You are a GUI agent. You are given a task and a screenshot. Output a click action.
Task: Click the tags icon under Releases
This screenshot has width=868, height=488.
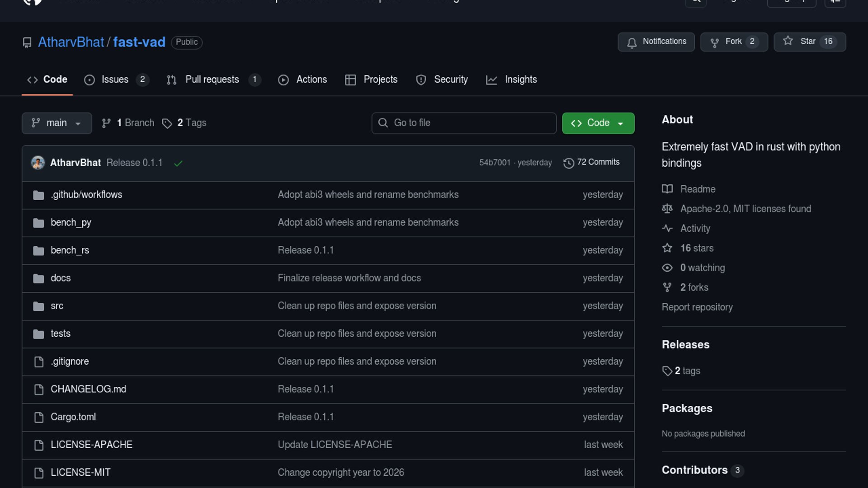(667, 371)
